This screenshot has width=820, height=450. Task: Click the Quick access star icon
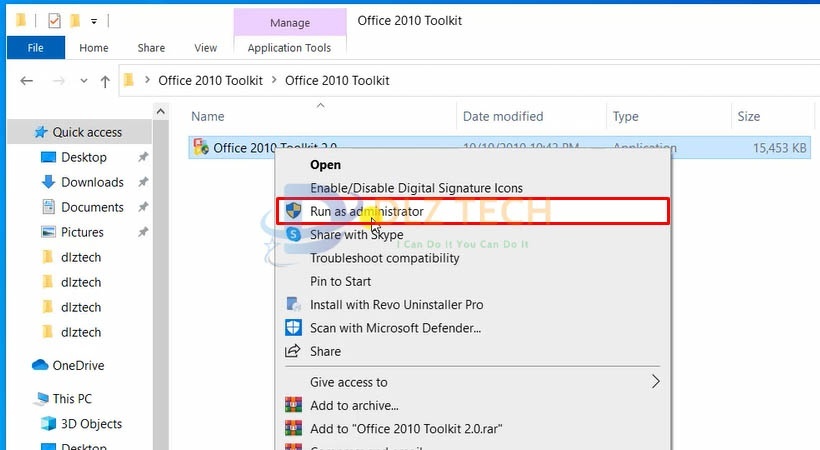tap(41, 132)
